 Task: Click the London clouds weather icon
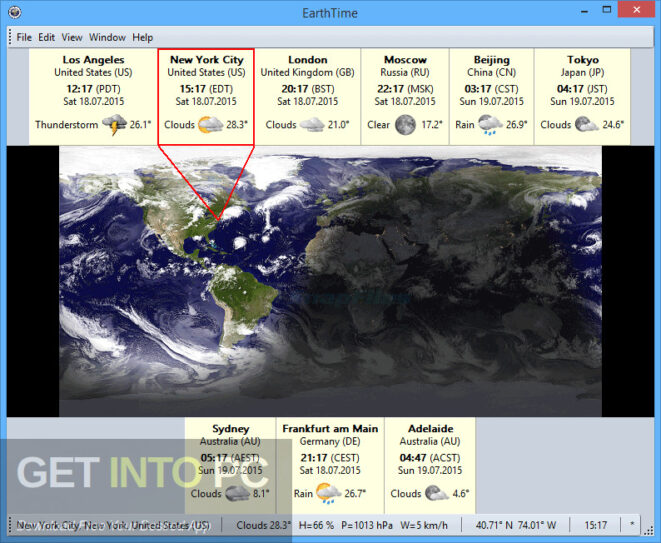(312, 125)
